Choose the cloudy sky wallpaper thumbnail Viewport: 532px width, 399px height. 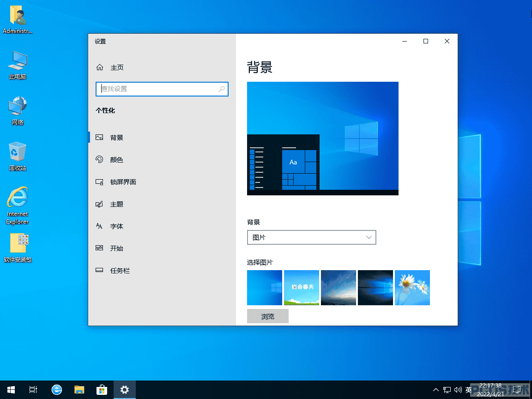click(x=339, y=288)
